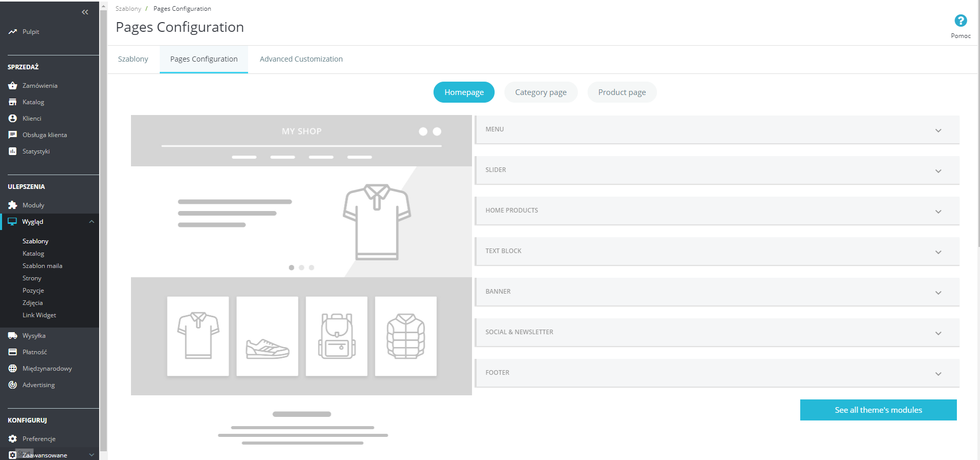Open Zdjęcia submenu item
The width and height of the screenshot is (980, 460).
click(32, 303)
